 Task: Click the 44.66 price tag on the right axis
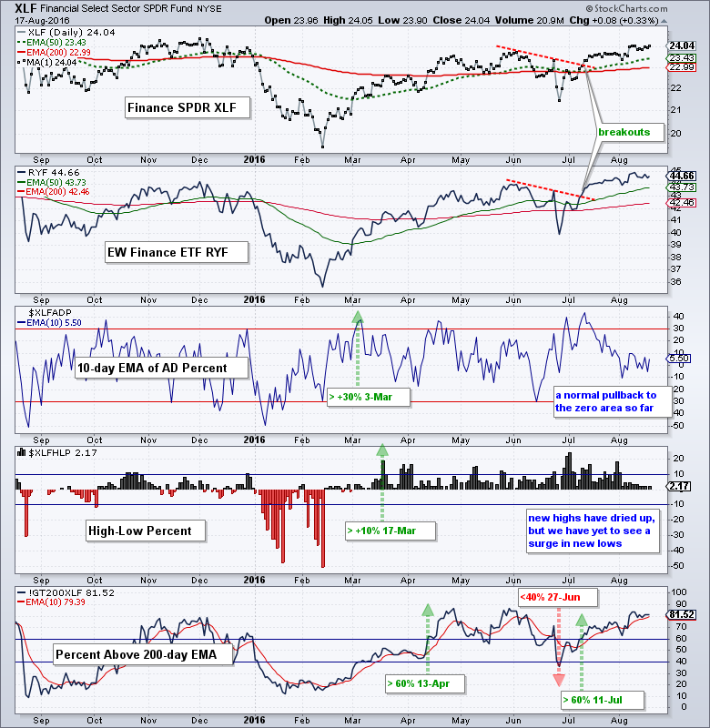tap(682, 176)
